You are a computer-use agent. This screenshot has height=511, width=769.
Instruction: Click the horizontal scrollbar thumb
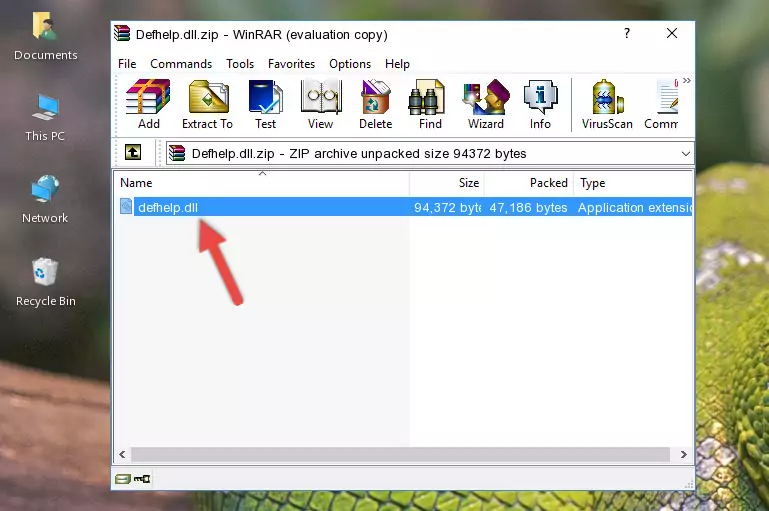pyautogui.click(x=400, y=455)
